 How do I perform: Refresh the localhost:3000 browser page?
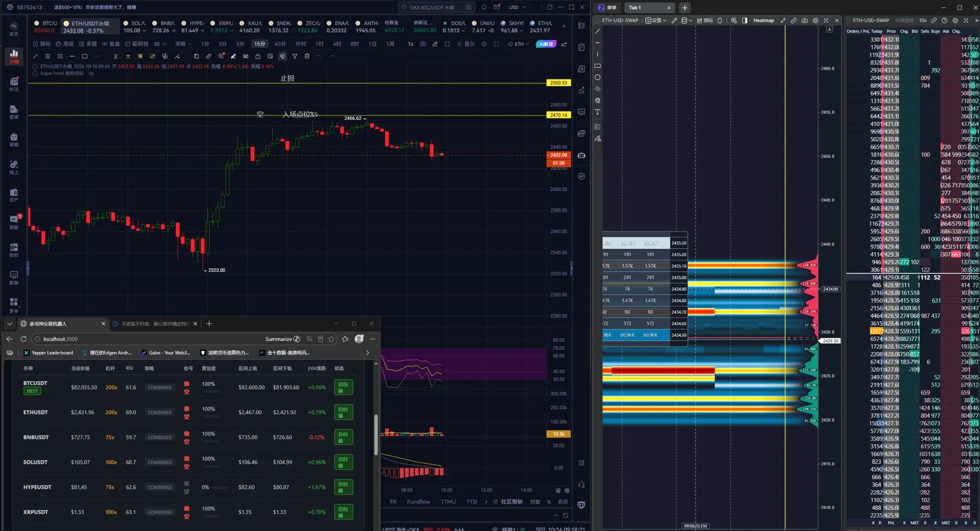pos(24,339)
